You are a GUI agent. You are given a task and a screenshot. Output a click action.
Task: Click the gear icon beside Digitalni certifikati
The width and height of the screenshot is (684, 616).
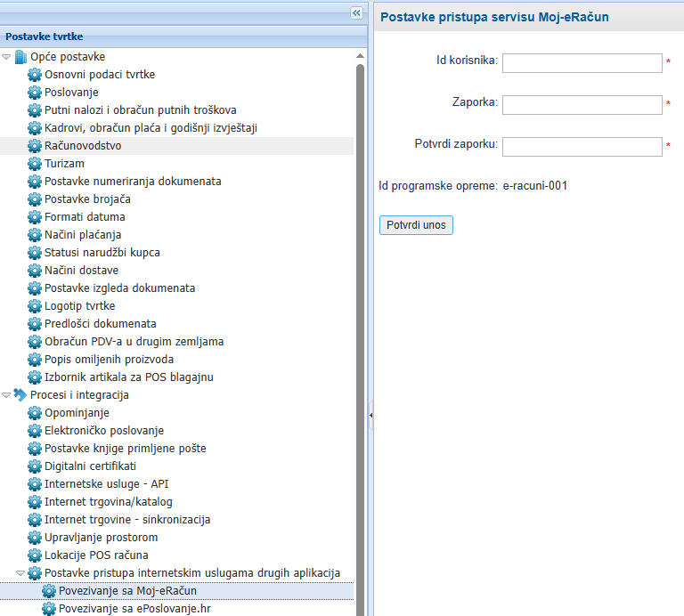35,466
